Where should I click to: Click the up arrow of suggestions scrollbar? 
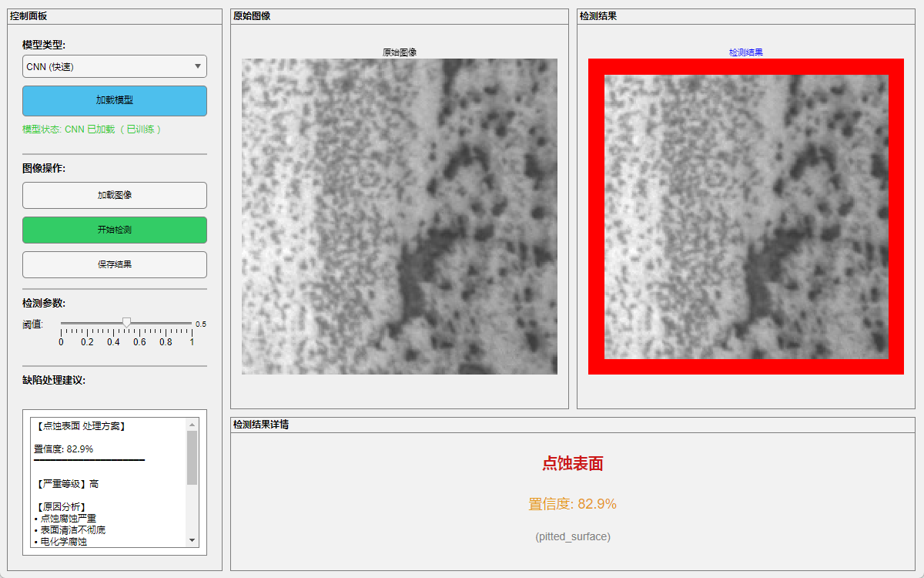point(192,424)
